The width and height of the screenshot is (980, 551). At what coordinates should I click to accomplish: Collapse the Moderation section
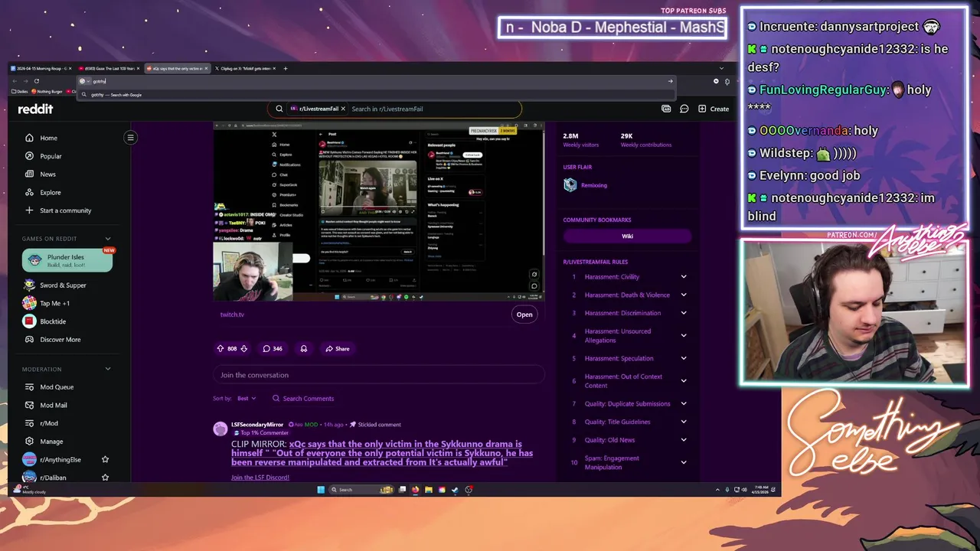tap(108, 369)
